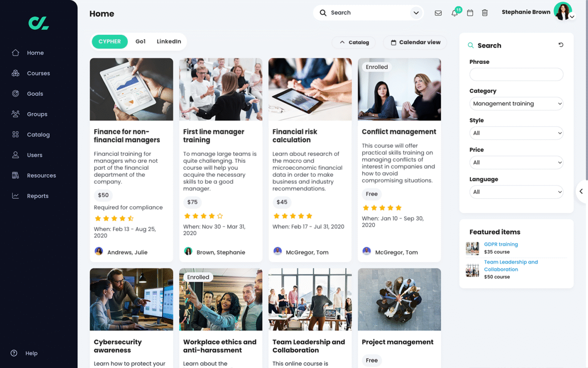Viewport: 588px width, 368px height.
Task: Open the Workplace ethics and anti-harassment title
Action: pyautogui.click(x=220, y=346)
